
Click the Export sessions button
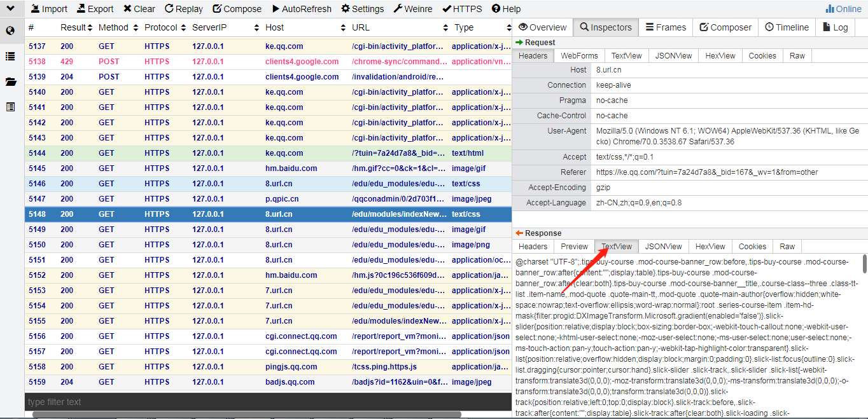pos(95,9)
